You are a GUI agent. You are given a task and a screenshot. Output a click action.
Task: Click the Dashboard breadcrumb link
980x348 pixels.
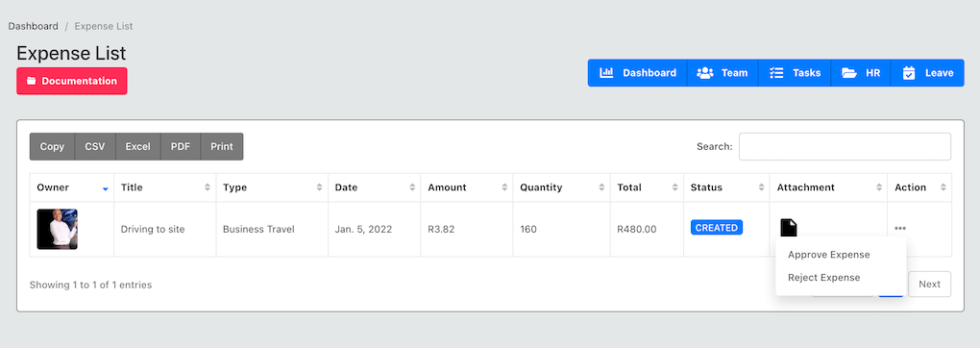(33, 26)
